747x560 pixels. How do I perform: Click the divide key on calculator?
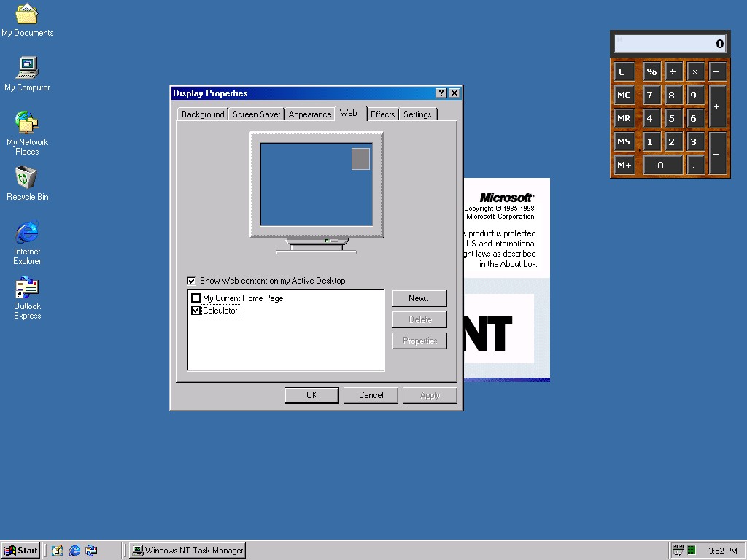[x=673, y=72]
